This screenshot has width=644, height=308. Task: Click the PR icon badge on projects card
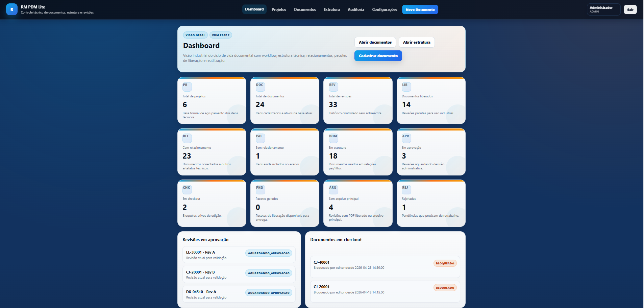(x=187, y=87)
